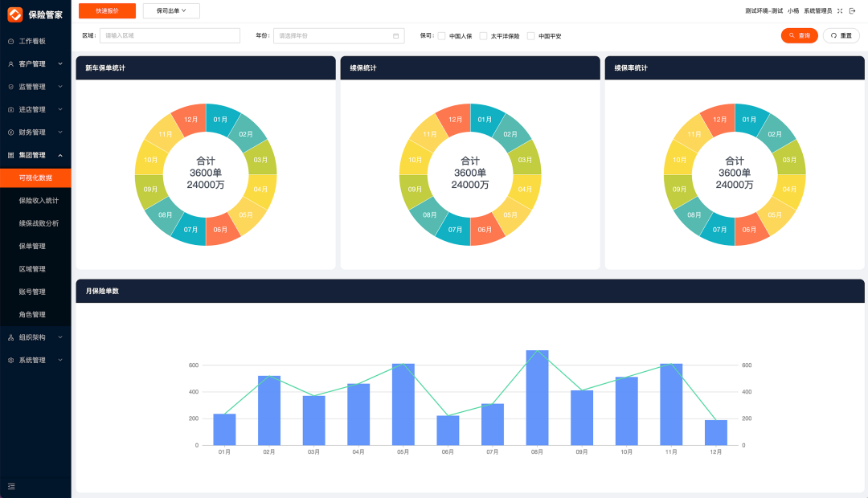Click the logout icon at top right

tap(853, 10)
